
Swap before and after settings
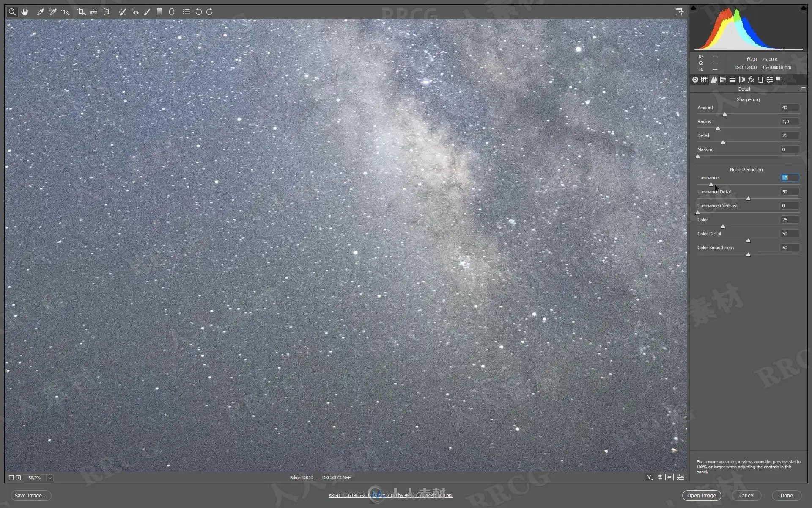[x=660, y=478]
